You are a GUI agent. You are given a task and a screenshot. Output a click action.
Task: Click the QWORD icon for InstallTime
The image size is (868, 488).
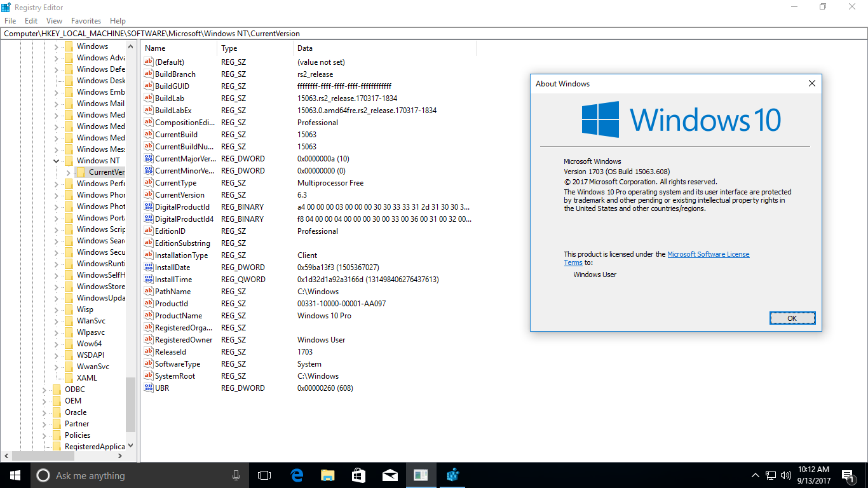(x=149, y=280)
